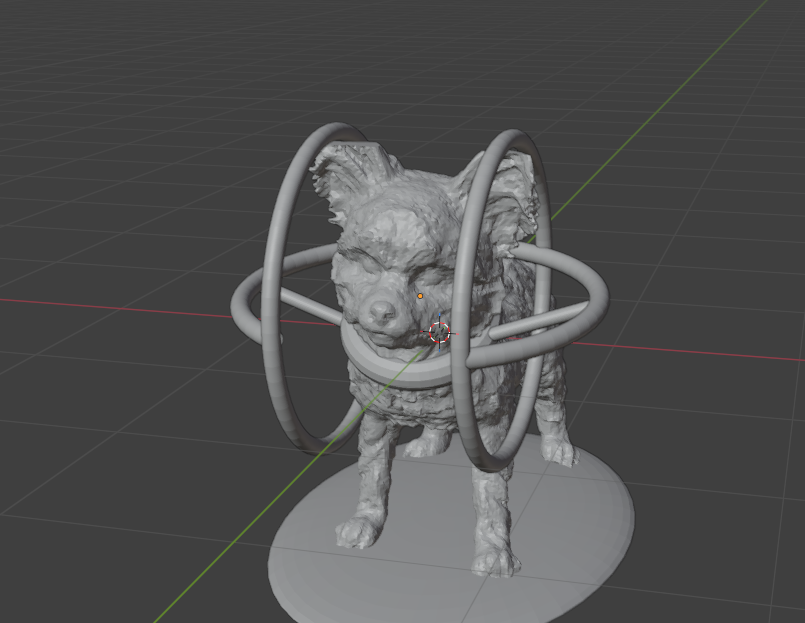Click the red X axis line
This screenshot has width=805, height=623.
click(120, 307)
